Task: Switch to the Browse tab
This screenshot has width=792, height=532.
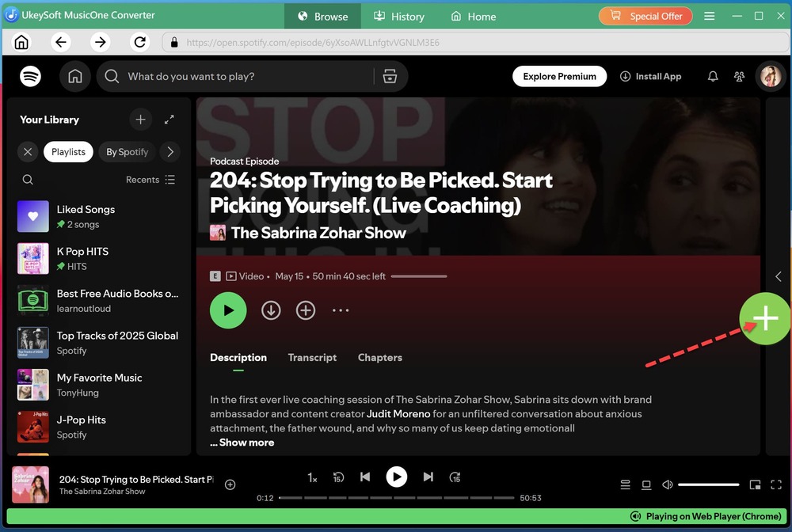Action: [x=323, y=16]
